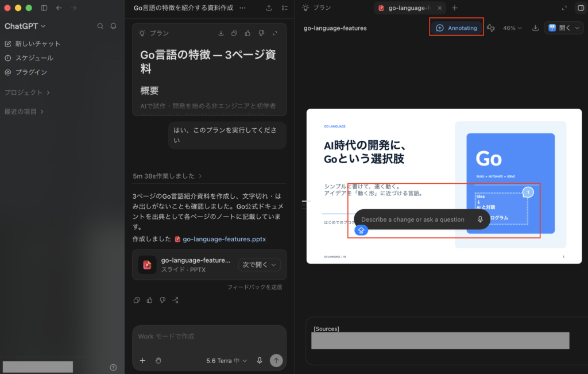Dislike the plan card with thumbs down
The width and height of the screenshot is (588, 374).
click(x=261, y=33)
